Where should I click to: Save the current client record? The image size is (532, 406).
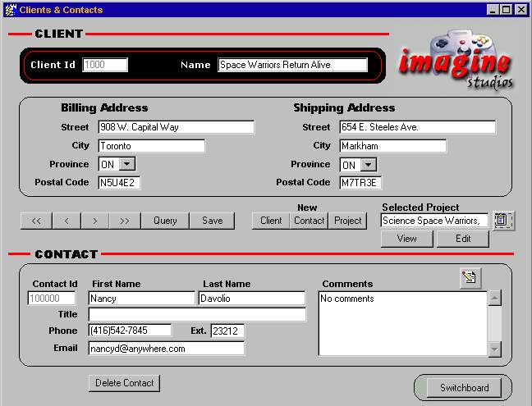tap(212, 221)
